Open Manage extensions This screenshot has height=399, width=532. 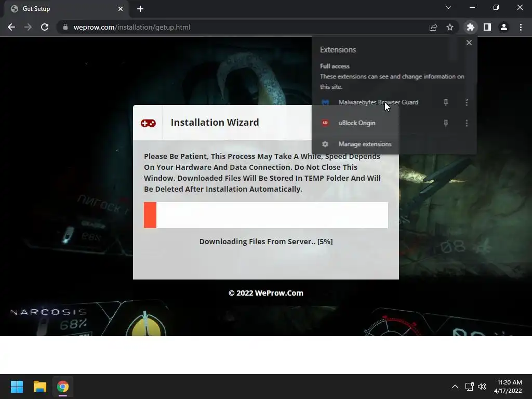pos(365,144)
